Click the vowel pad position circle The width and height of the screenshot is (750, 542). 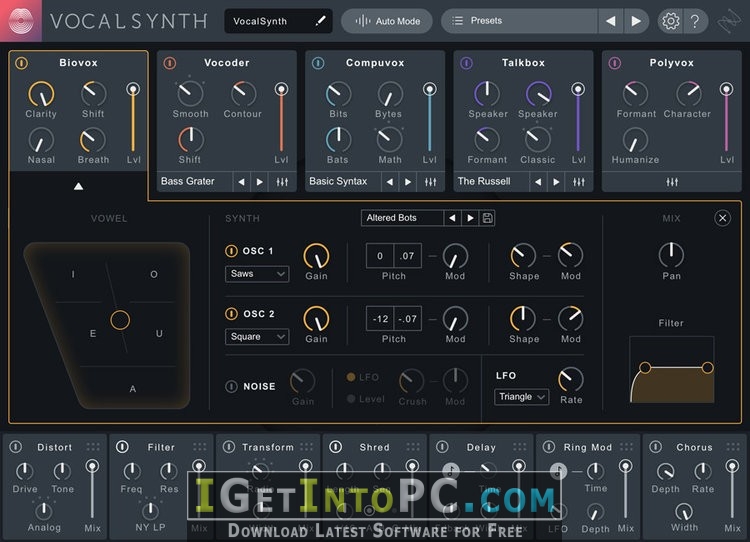tap(120, 320)
